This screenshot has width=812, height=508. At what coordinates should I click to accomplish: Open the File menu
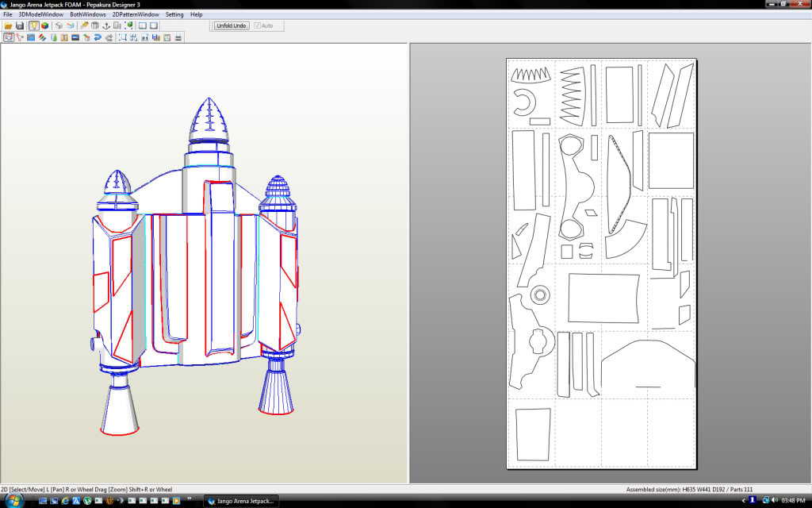tap(8, 14)
